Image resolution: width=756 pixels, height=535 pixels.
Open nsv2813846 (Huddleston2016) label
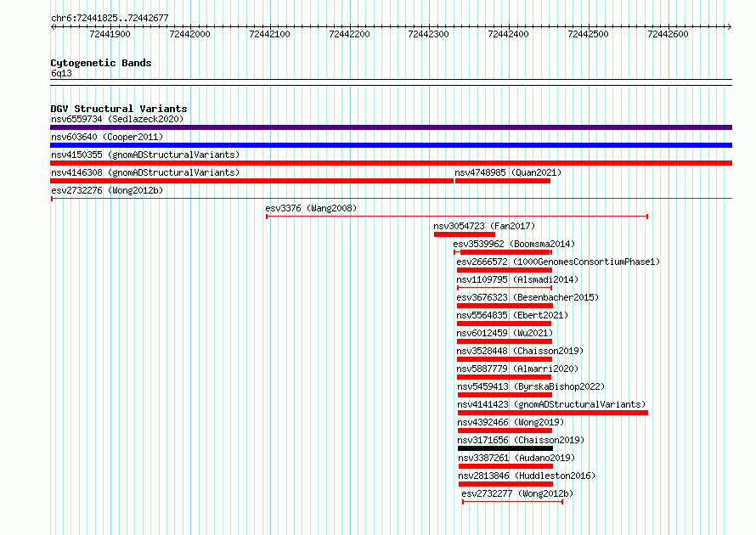point(527,476)
